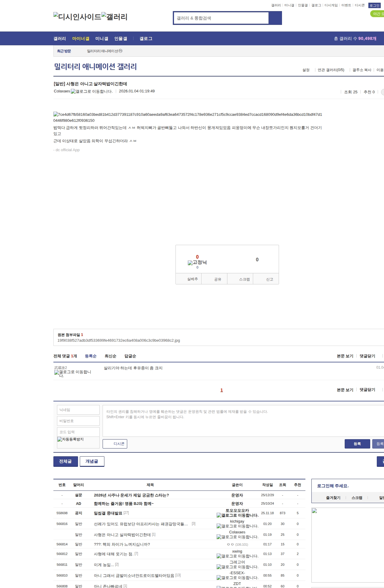384x588 pixels.
Task: Open the gallog icon in 그레고어's row
Action: coord(237,567)
